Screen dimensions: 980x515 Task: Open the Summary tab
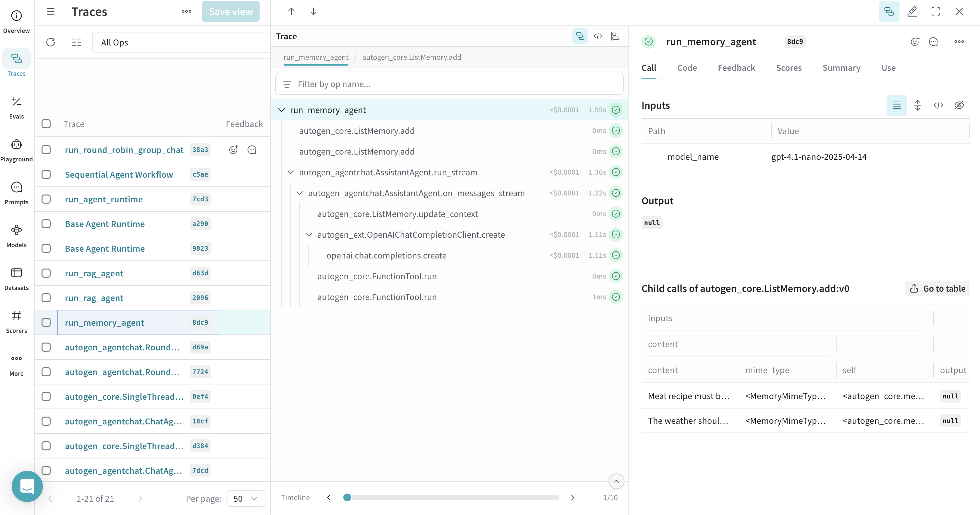[841, 68]
